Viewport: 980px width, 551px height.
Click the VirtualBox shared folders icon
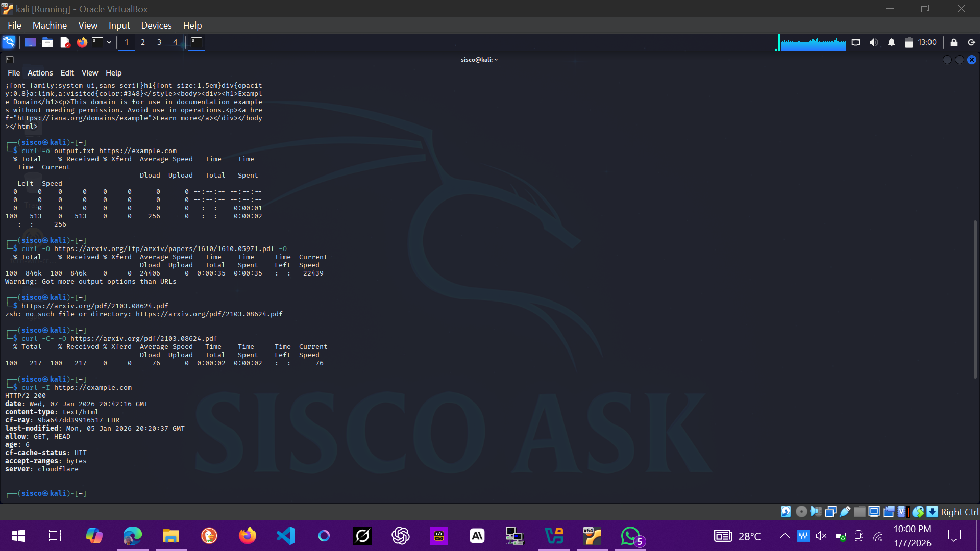(860, 512)
